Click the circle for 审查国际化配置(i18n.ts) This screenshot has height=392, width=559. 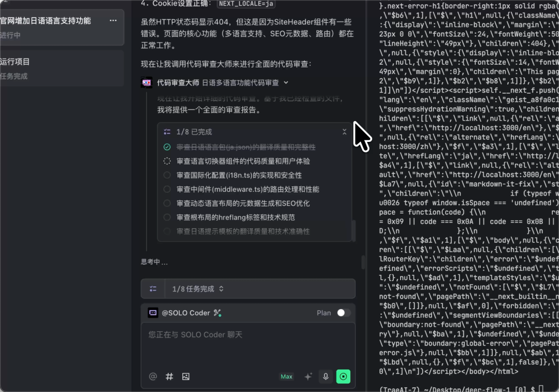coord(167,175)
